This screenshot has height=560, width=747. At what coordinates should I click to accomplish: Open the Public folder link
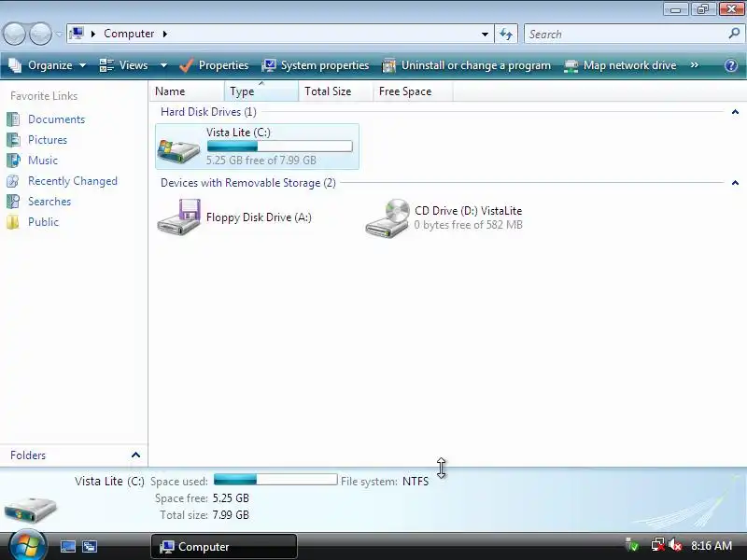point(43,222)
